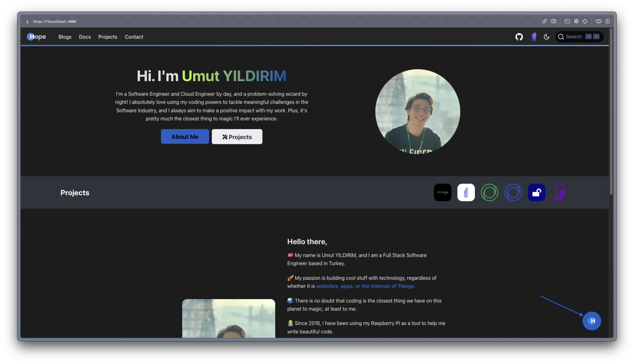Click the circular H chat widget button
634x364 pixels.
[592, 321]
